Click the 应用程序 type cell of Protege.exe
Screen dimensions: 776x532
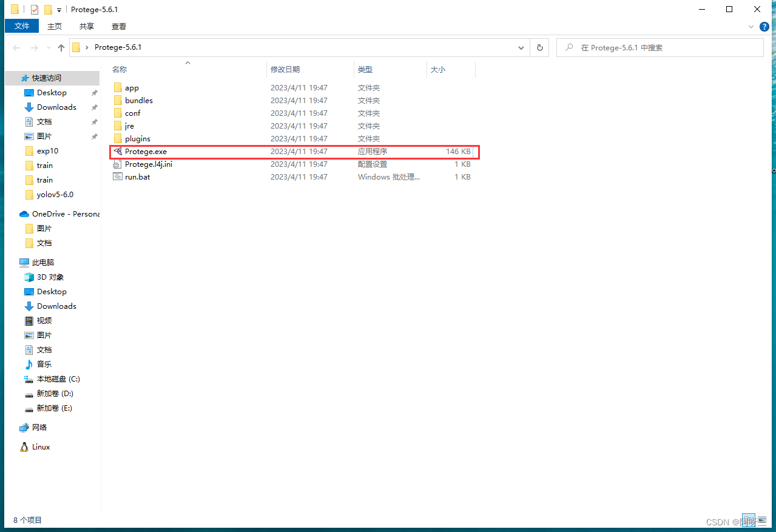(373, 152)
